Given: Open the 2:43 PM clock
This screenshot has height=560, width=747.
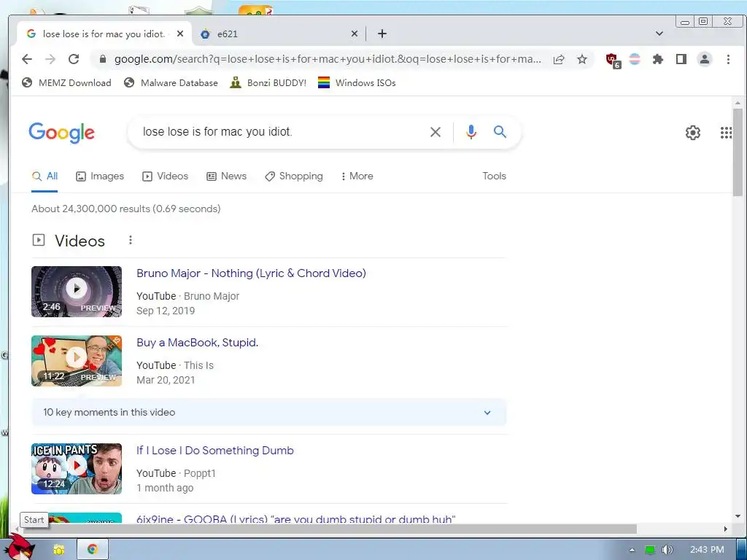Looking at the screenshot, I should tap(707, 550).
